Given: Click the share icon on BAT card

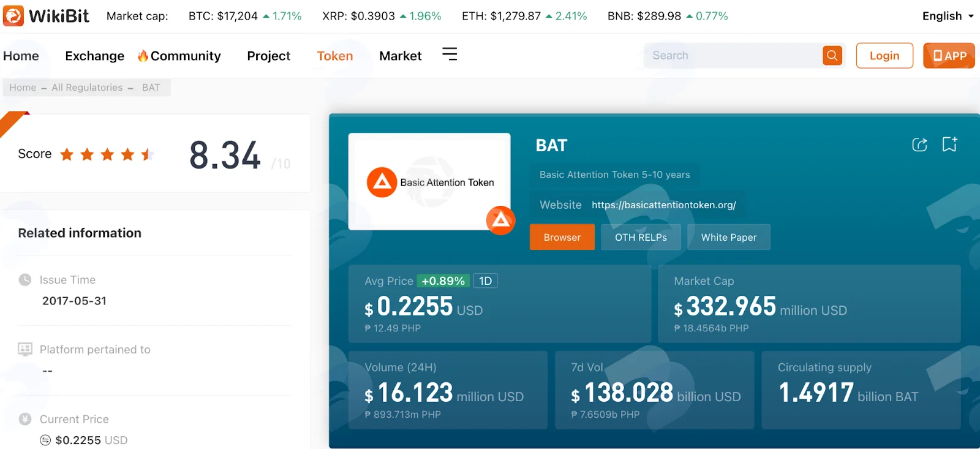Looking at the screenshot, I should click(x=919, y=145).
